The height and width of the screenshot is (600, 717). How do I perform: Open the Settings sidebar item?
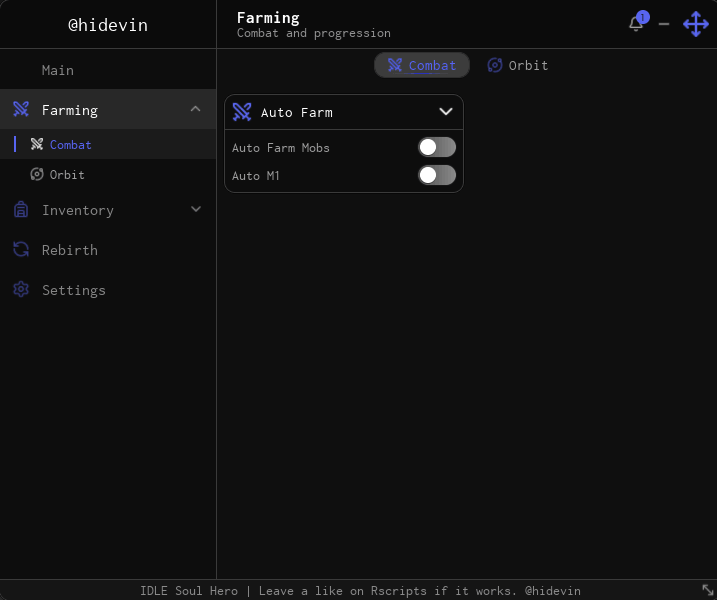108,289
